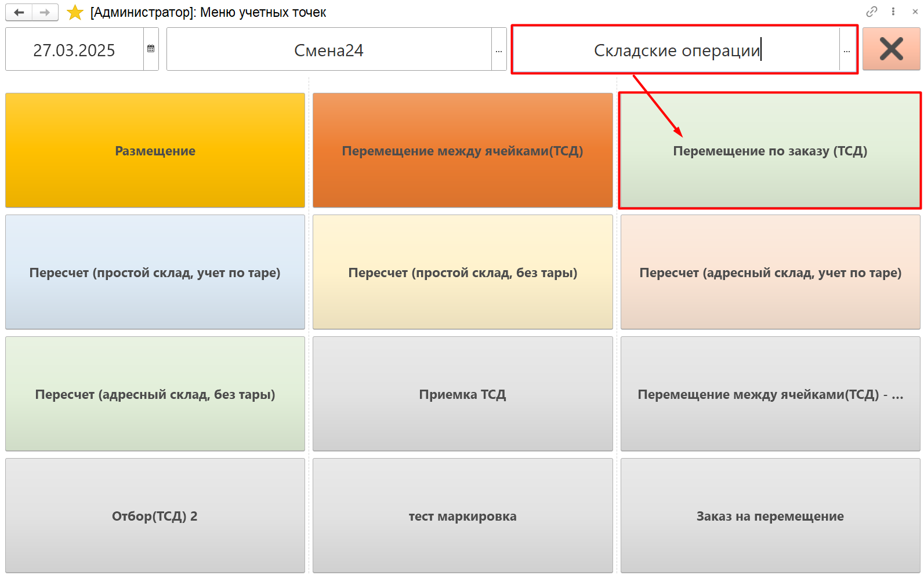Open the calendar date picker
Image resolution: width=924 pixels, height=574 pixels.
coord(151,49)
